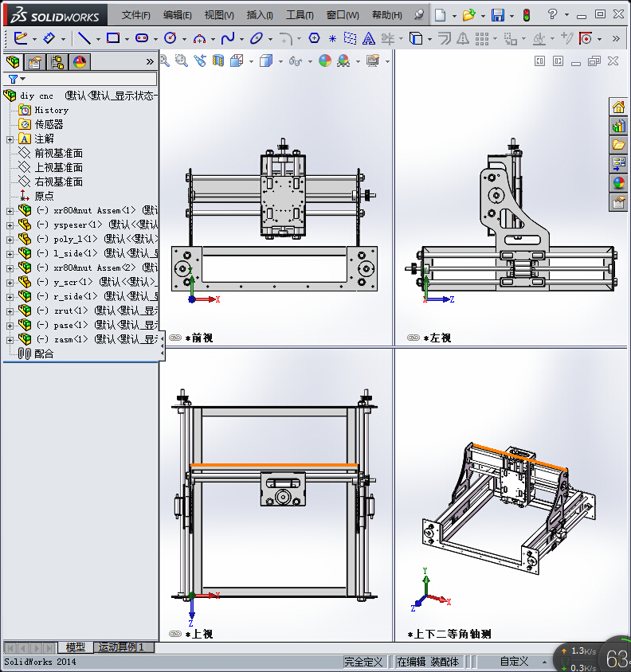
Task: Expand xr80&nut Assem<1> component
Action: (x=10, y=211)
